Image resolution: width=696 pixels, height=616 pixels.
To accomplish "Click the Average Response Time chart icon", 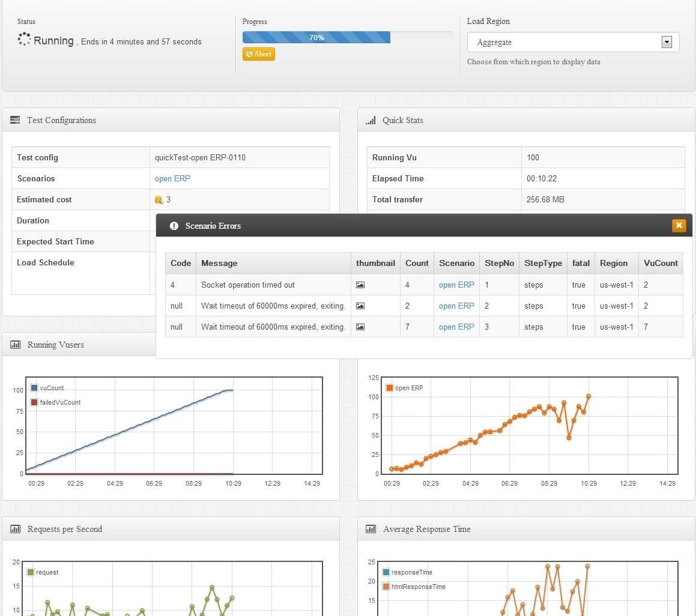I will pyautogui.click(x=371, y=529).
